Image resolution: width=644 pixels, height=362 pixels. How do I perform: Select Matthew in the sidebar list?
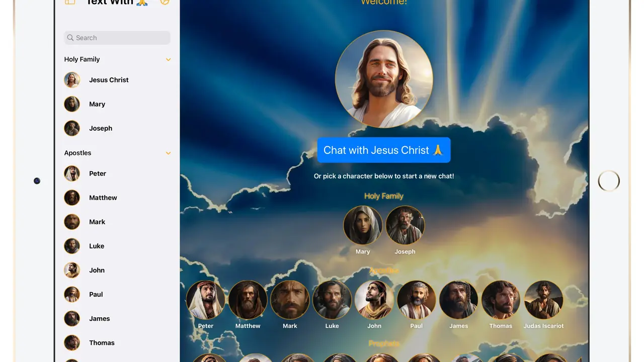coord(117,198)
